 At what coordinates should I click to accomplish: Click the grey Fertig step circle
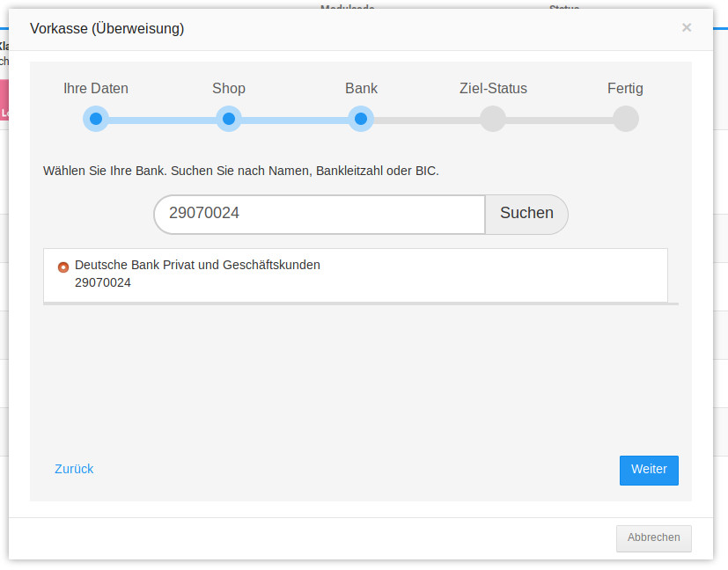625,119
